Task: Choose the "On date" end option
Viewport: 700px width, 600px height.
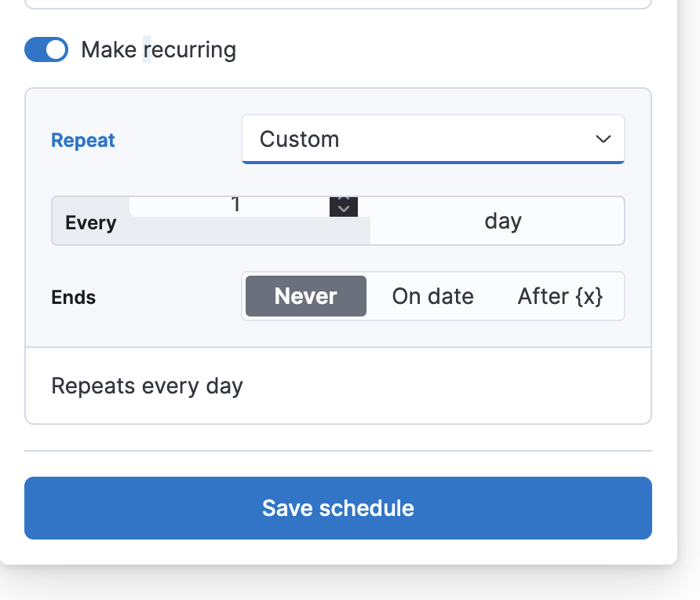Action: click(x=432, y=296)
